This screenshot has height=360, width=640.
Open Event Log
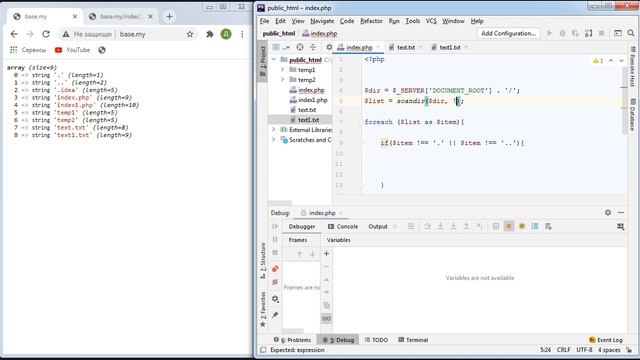click(606, 340)
